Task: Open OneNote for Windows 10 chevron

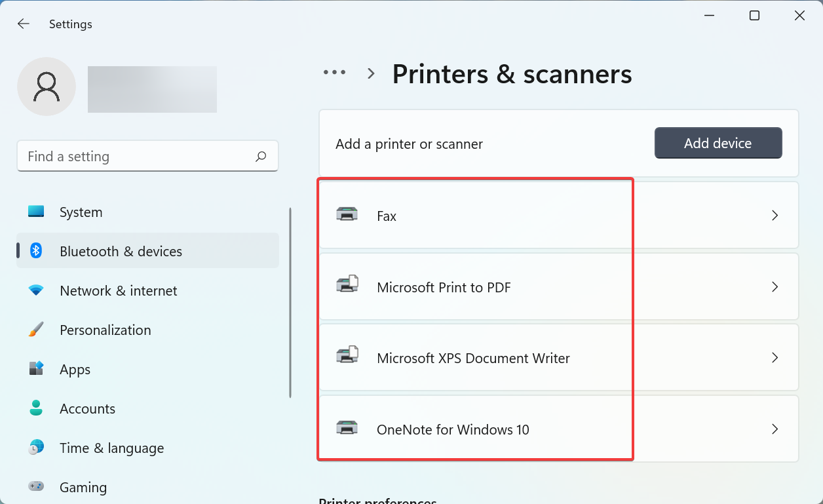Action: pyautogui.click(x=775, y=429)
